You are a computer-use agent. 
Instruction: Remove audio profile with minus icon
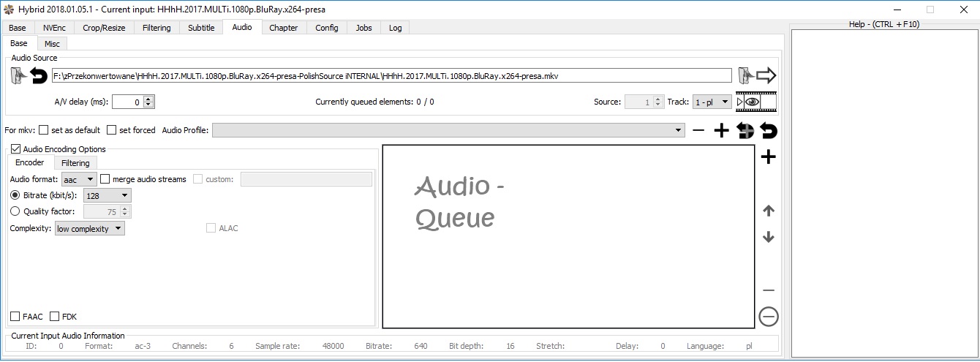tap(698, 131)
